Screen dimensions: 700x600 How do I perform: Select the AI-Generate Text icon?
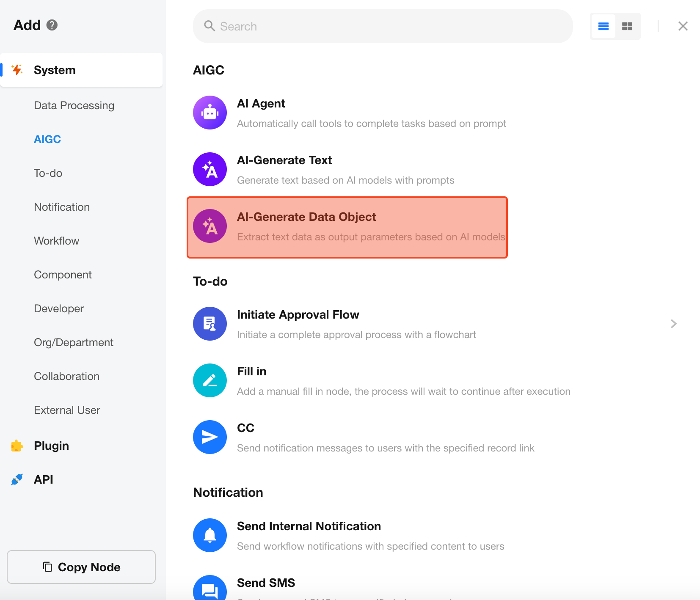coord(210,169)
